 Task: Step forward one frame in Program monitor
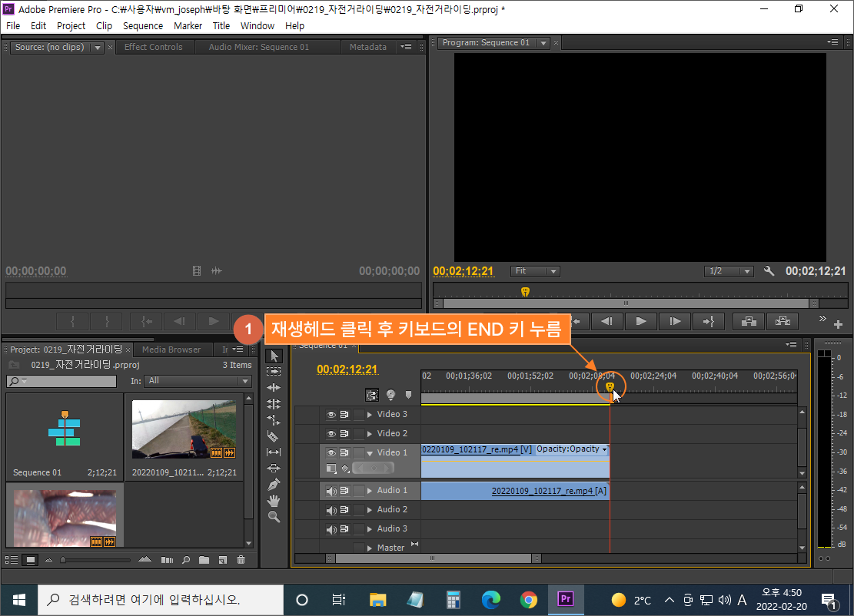pyautogui.click(x=675, y=322)
